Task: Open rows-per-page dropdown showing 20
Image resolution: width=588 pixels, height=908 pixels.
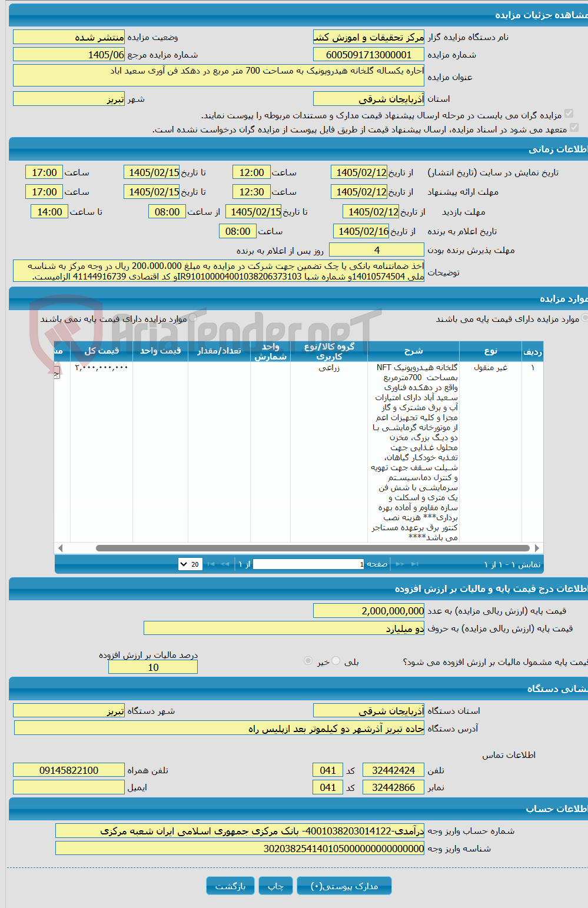Action: pos(190,564)
